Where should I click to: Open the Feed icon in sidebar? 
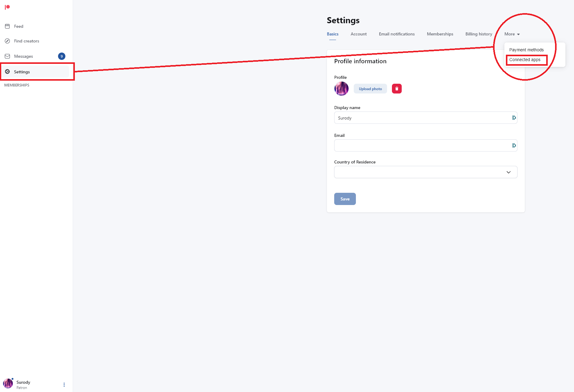[x=7, y=26]
